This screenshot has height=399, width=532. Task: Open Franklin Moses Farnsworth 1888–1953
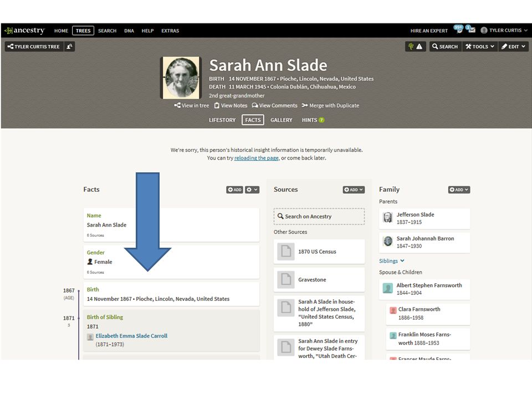[428, 339]
